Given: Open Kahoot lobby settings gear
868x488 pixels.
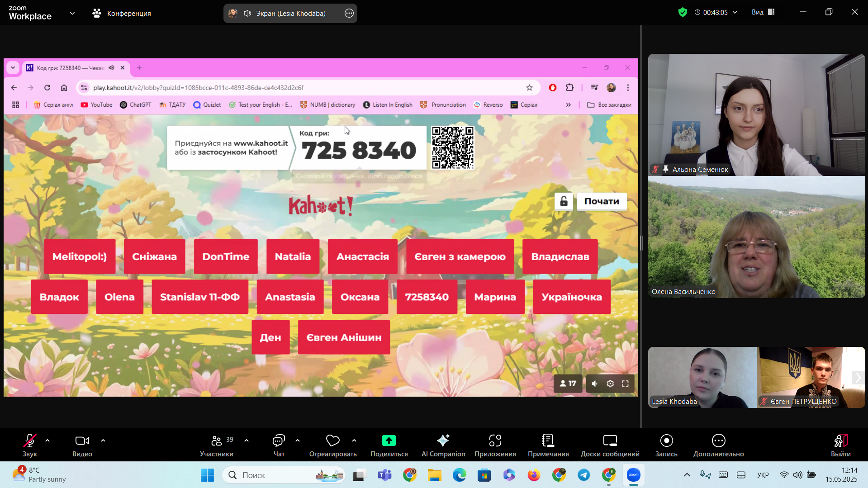Looking at the screenshot, I should tap(610, 384).
